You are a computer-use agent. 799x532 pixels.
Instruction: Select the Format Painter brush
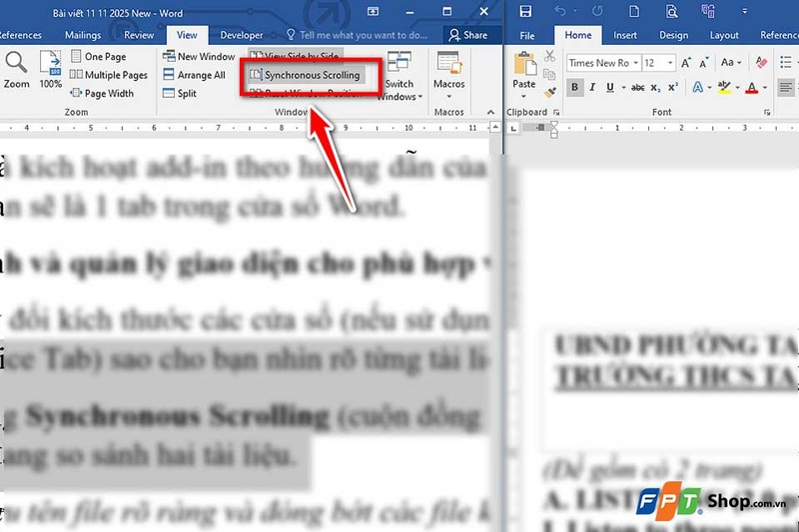549,93
